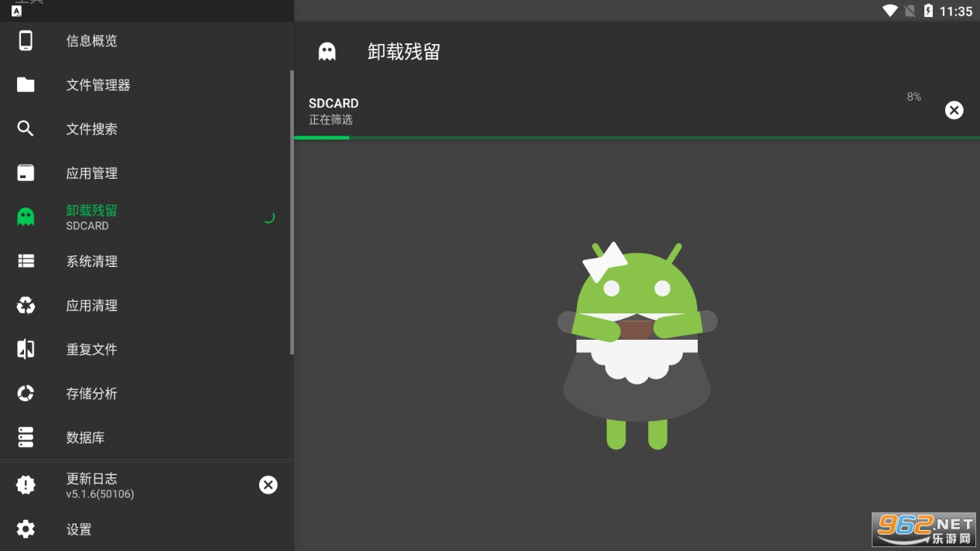Select 应用管理 in navigation drawer
The height and width of the screenshot is (551, 980).
point(147,173)
